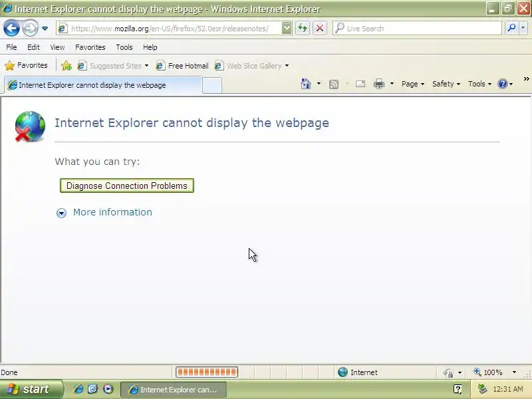Click the Read Mail icon
Viewport: 532px width, 399px height.
click(360, 84)
